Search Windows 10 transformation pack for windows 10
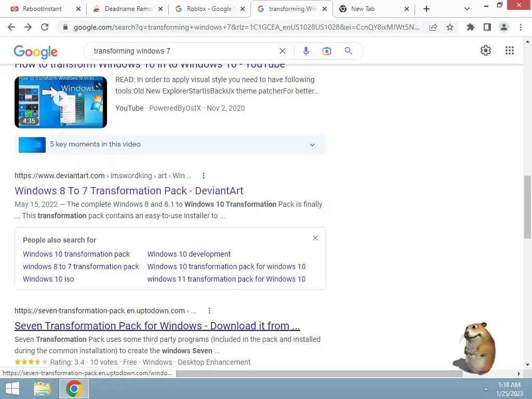This screenshot has height=399, width=532. point(227,267)
